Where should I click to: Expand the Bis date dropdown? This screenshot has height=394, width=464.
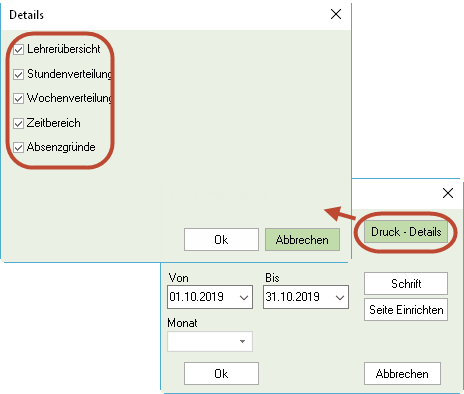coord(340,297)
